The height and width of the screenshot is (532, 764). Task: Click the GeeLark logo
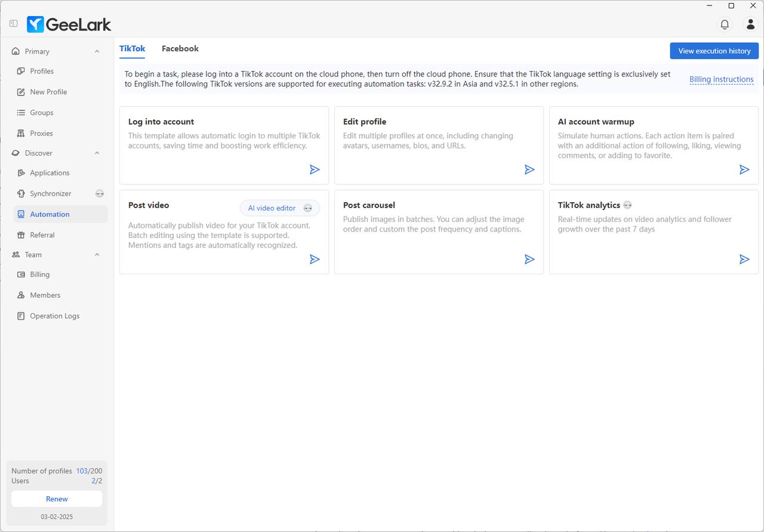tap(69, 24)
